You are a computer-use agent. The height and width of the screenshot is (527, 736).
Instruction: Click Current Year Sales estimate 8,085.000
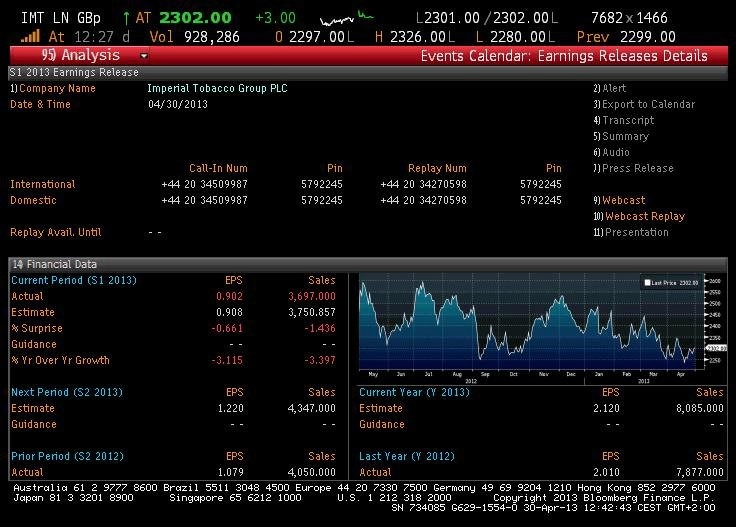tap(700, 408)
